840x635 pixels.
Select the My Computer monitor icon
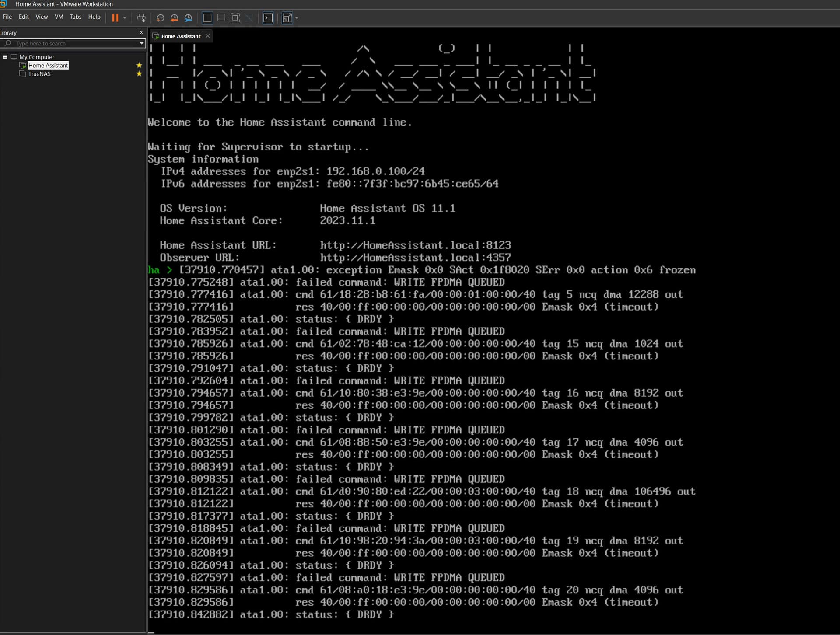pyautogui.click(x=14, y=56)
